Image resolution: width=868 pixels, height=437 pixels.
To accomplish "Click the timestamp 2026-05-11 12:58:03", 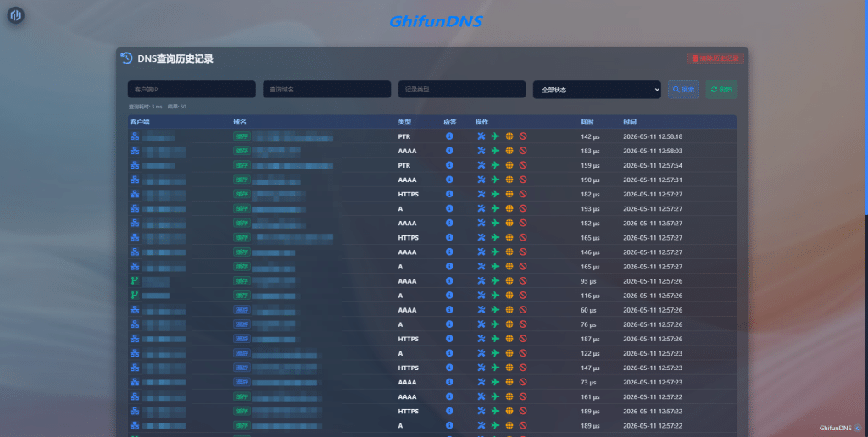I will point(653,151).
